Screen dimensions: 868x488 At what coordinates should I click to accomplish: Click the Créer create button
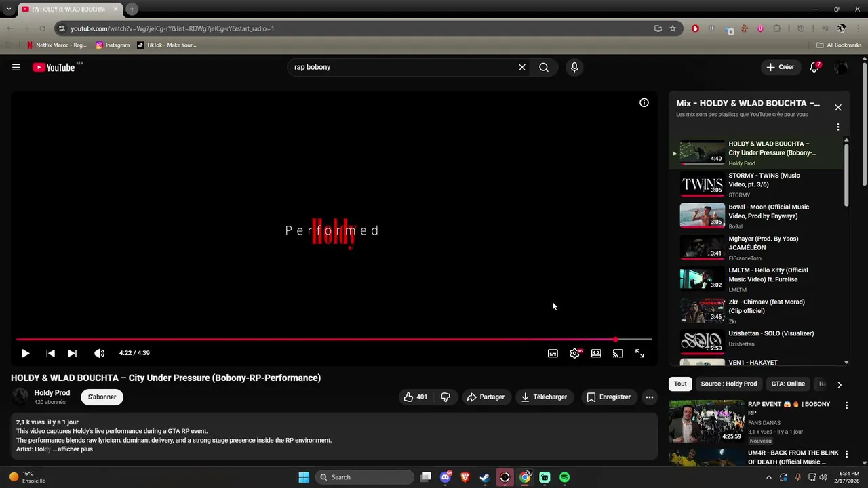pyautogui.click(x=780, y=67)
